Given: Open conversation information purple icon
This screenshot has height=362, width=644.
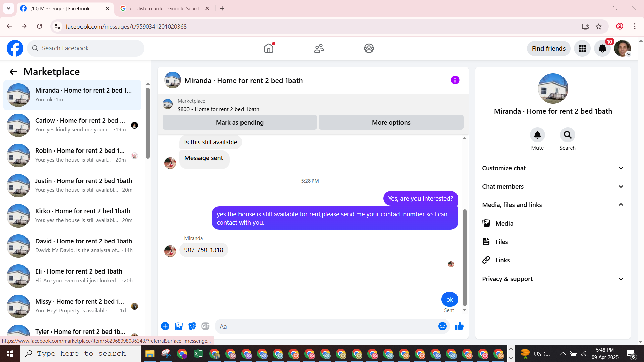Looking at the screenshot, I should pyautogui.click(x=455, y=80).
